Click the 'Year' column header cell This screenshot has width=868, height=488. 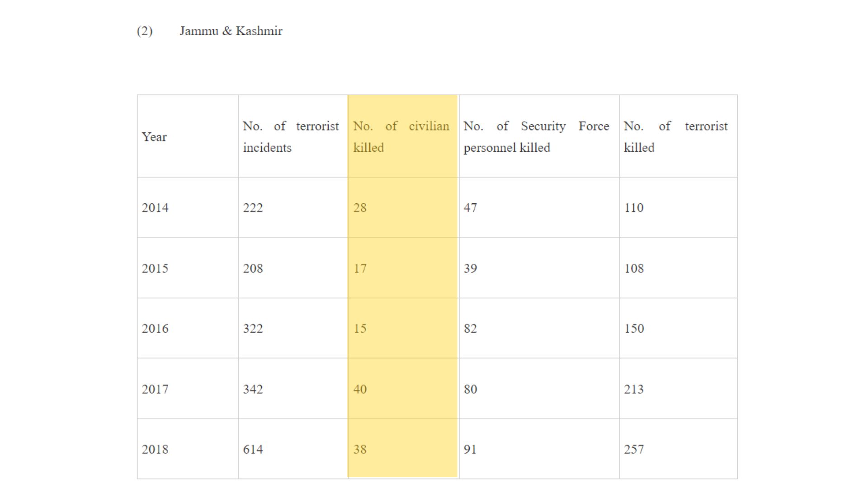154,137
